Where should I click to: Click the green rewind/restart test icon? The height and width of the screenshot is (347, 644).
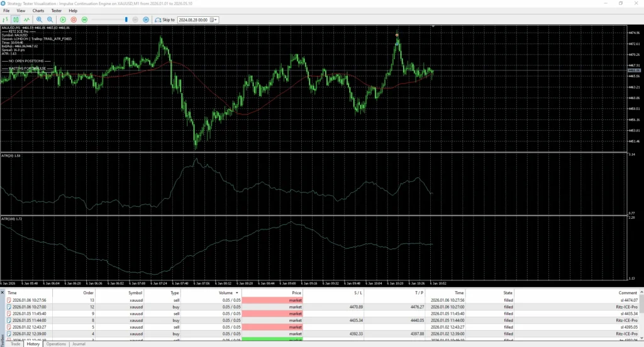tap(85, 19)
